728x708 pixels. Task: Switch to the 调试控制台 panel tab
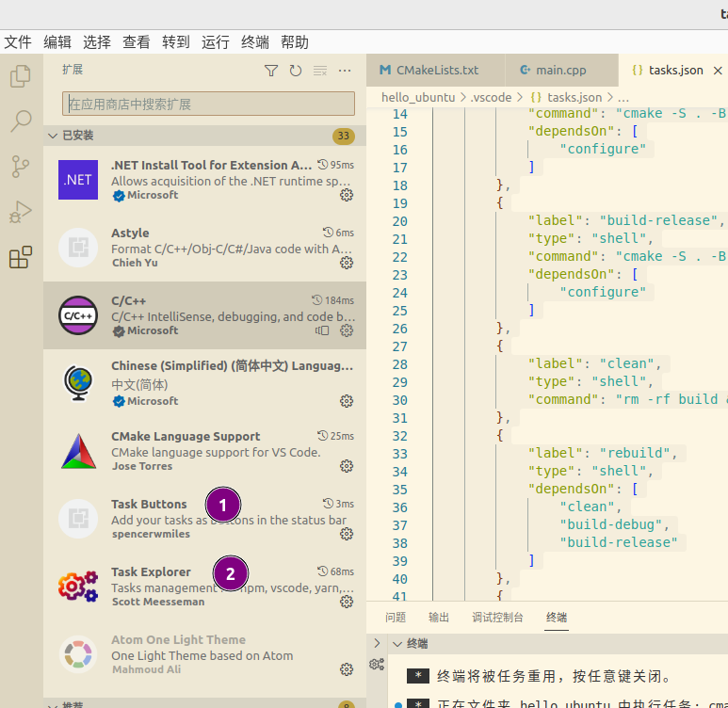(x=497, y=618)
